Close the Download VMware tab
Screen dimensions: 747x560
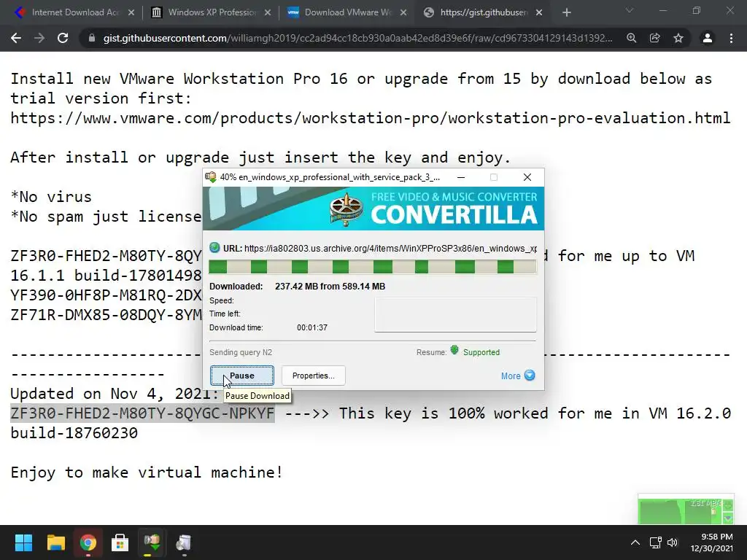(403, 12)
